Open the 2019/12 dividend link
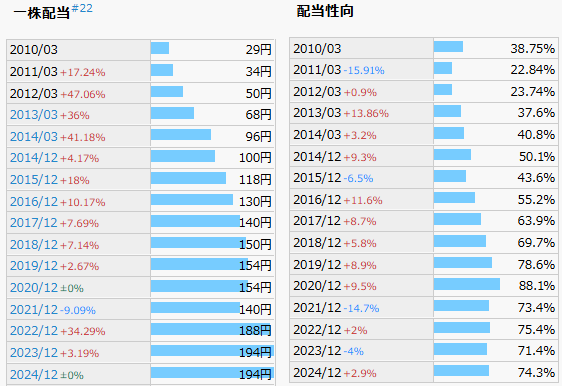 pyautogui.click(x=34, y=266)
